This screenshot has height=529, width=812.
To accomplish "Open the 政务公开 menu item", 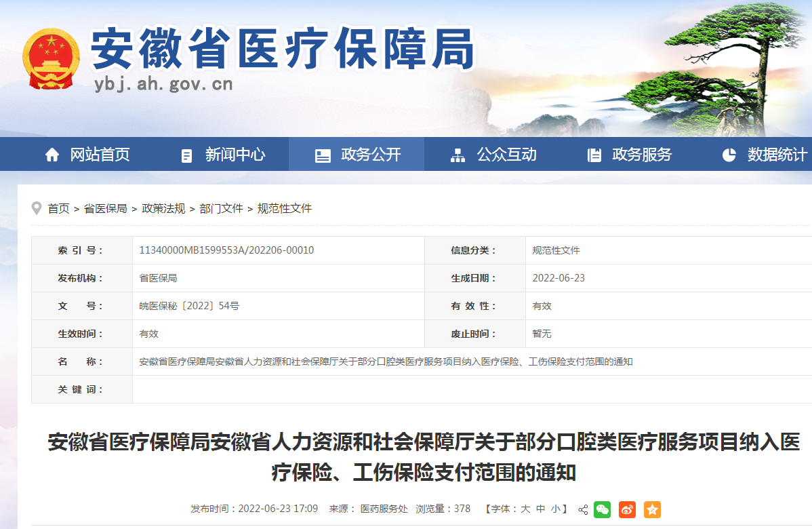I will coord(357,155).
